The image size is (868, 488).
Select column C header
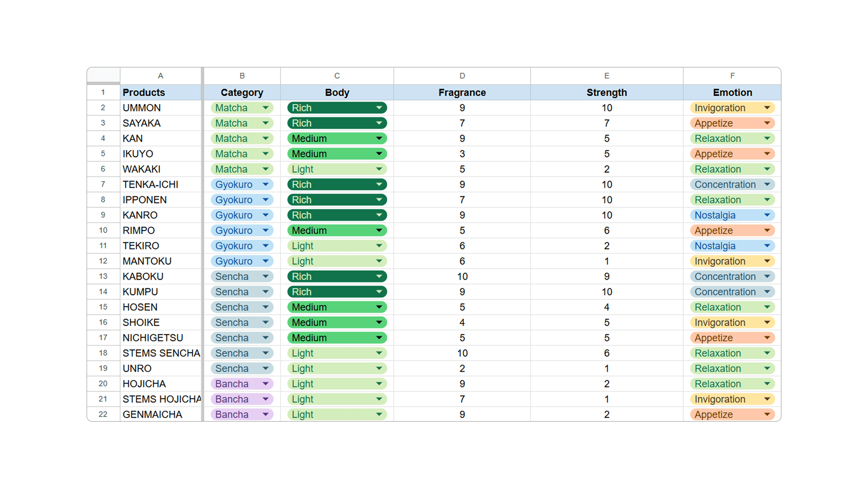[x=337, y=76]
